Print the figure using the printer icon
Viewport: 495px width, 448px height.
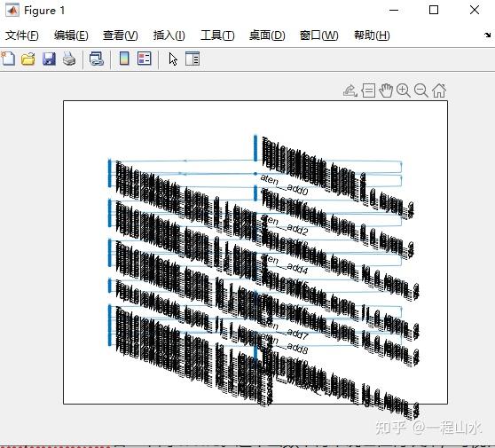point(69,59)
